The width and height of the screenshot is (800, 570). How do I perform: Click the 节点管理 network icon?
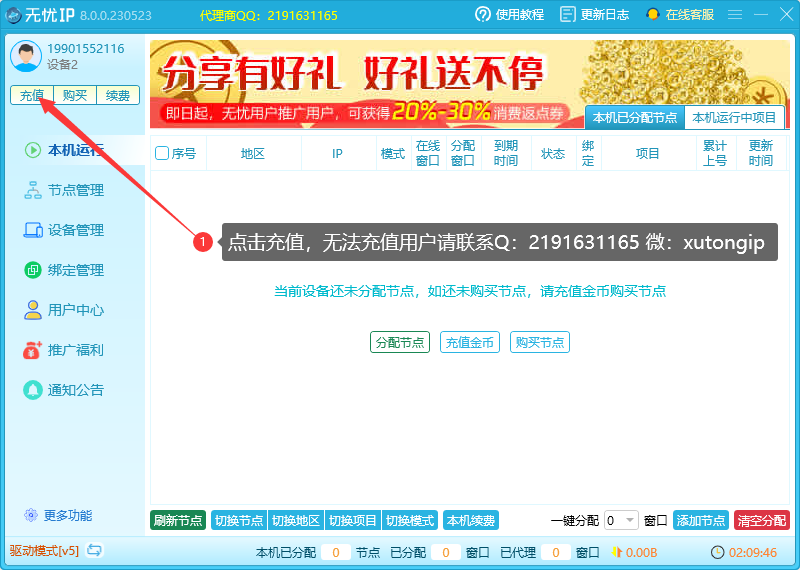click(33, 190)
